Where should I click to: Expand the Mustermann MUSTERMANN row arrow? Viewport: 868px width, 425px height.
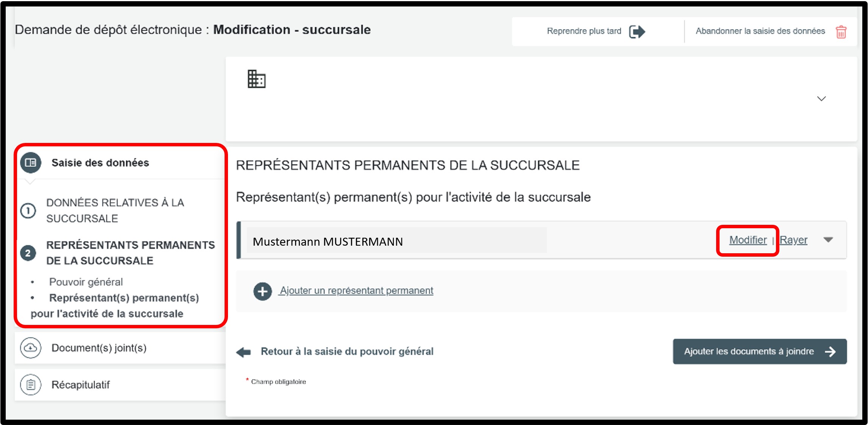[828, 240]
